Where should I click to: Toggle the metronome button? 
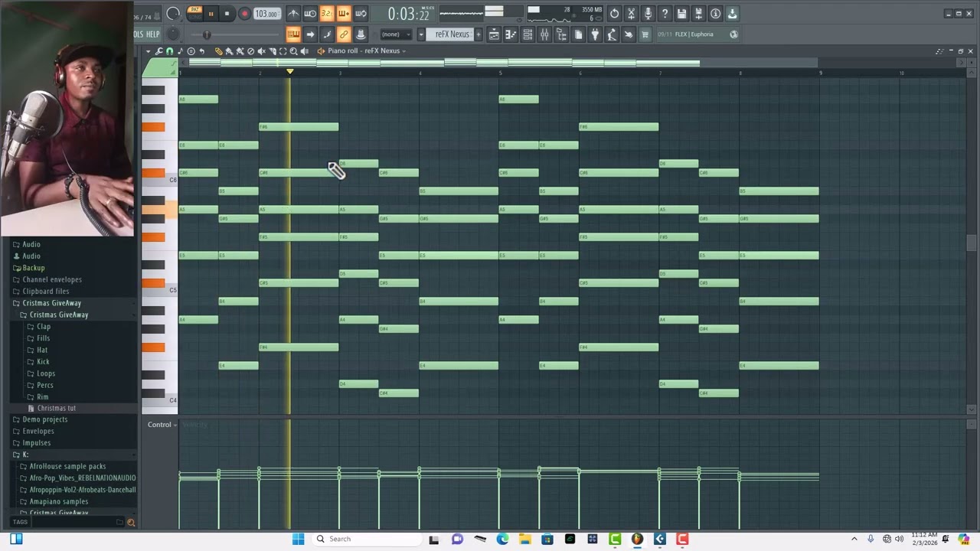pos(293,14)
